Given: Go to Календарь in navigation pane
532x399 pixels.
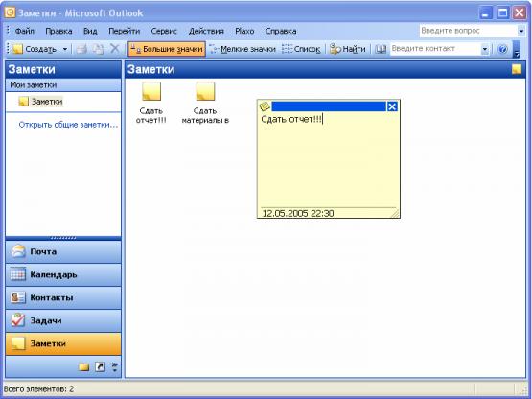Looking at the screenshot, I should tap(63, 274).
